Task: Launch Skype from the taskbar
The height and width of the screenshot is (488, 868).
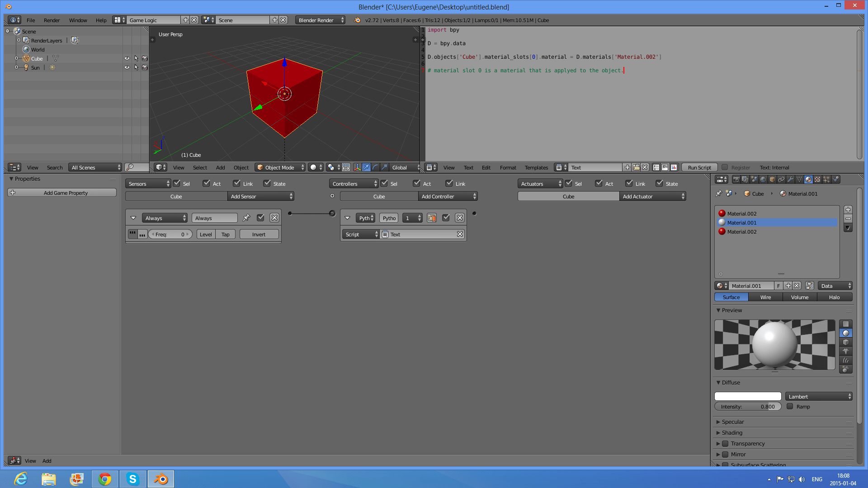Action: pos(132,479)
